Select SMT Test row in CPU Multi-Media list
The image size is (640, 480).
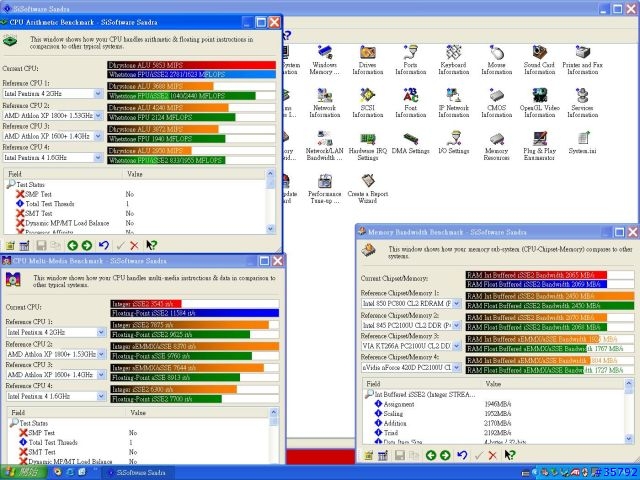pos(138,452)
